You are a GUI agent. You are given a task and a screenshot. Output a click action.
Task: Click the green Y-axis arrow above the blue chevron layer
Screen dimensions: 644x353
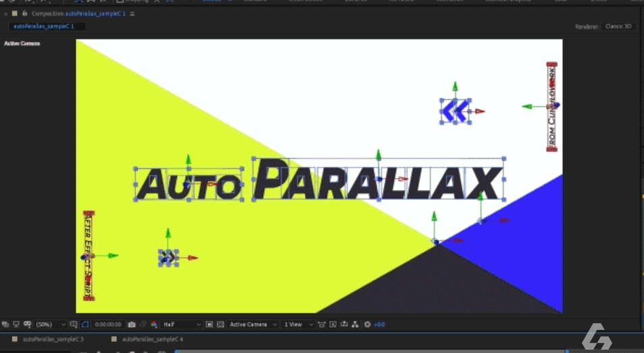point(455,87)
